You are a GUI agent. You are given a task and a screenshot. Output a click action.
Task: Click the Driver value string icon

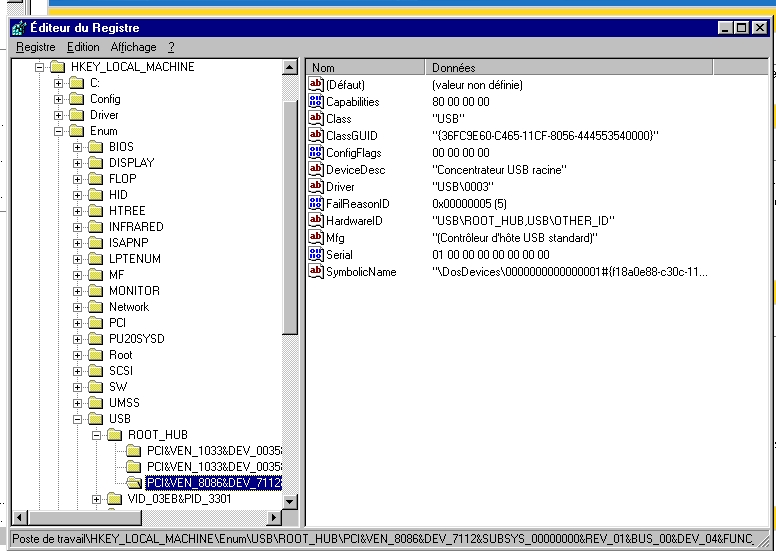(316, 186)
